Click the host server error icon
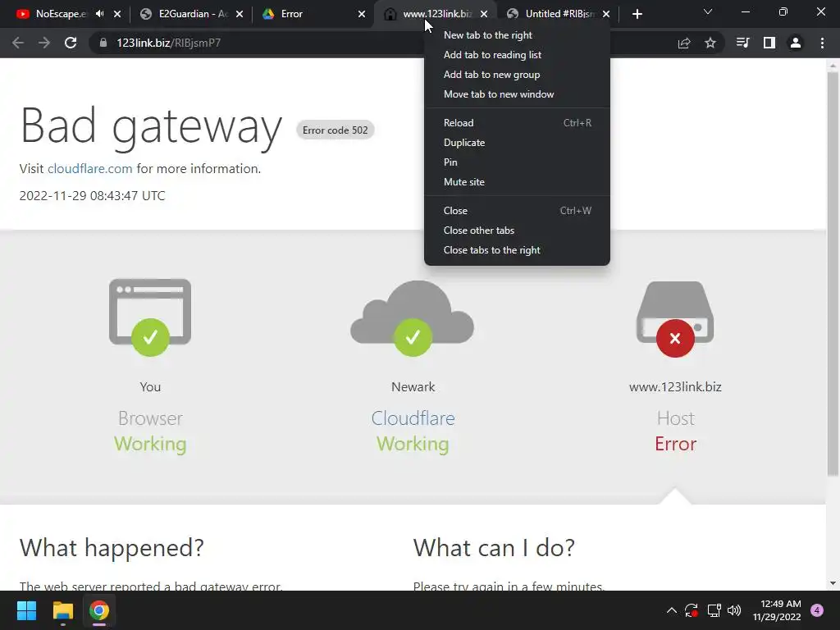Image resolution: width=840 pixels, height=630 pixels. point(675,319)
